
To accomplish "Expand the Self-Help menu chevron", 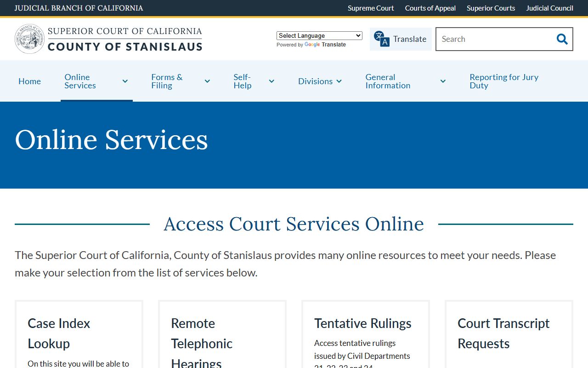I will tap(271, 81).
